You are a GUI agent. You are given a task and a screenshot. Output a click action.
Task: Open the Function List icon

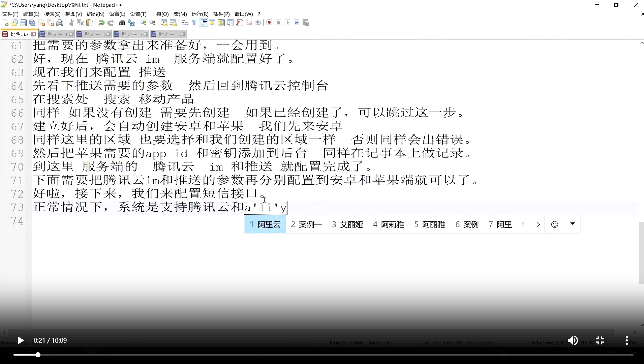point(240,23)
